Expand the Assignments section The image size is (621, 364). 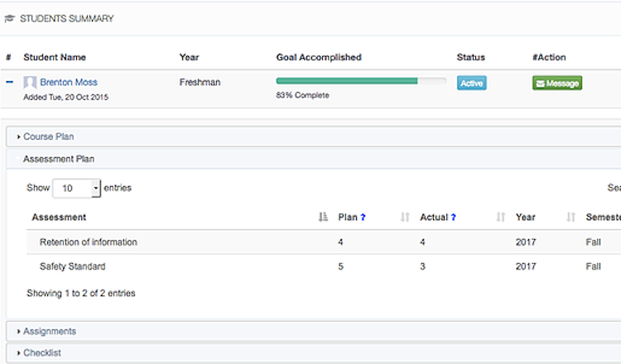(49, 331)
